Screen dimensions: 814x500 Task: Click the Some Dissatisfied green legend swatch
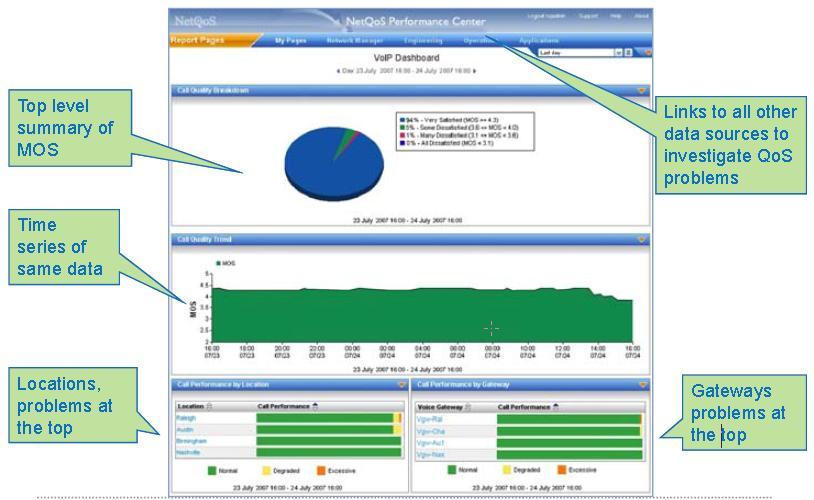point(402,128)
